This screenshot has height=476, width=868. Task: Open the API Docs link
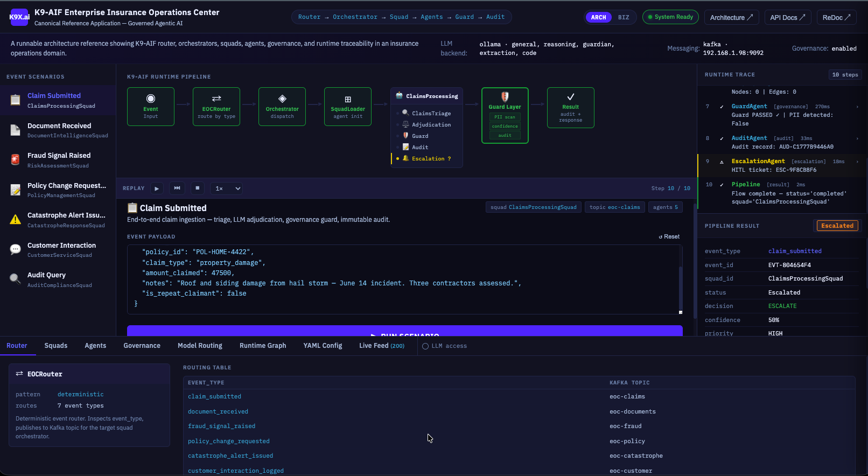(x=788, y=17)
